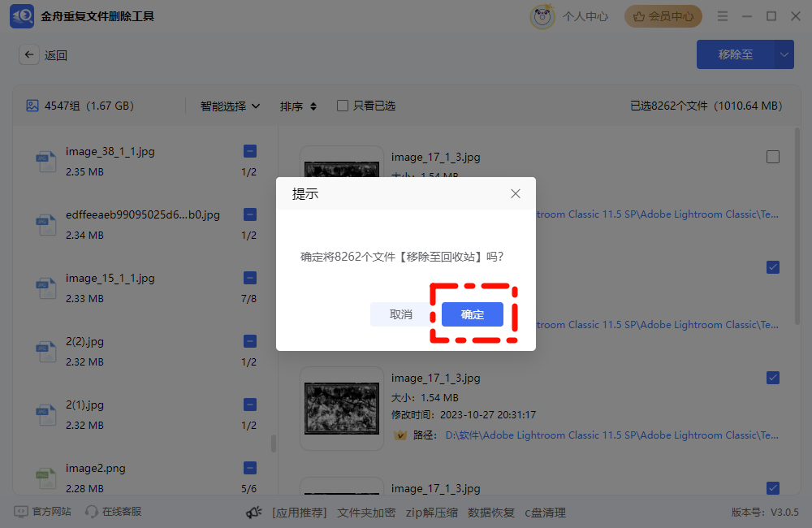Toggle the 排序 sort control
The height and width of the screenshot is (528, 812).
pyautogui.click(x=298, y=106)
